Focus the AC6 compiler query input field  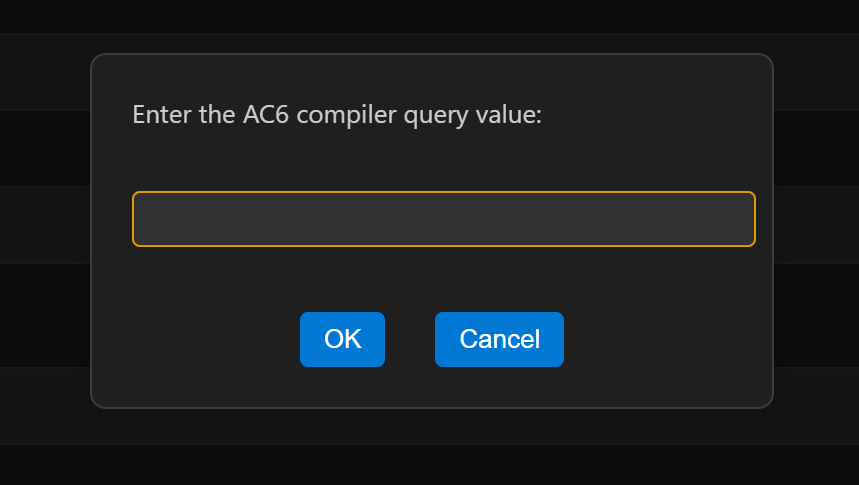pyautogui.click(x=443, y=219)
